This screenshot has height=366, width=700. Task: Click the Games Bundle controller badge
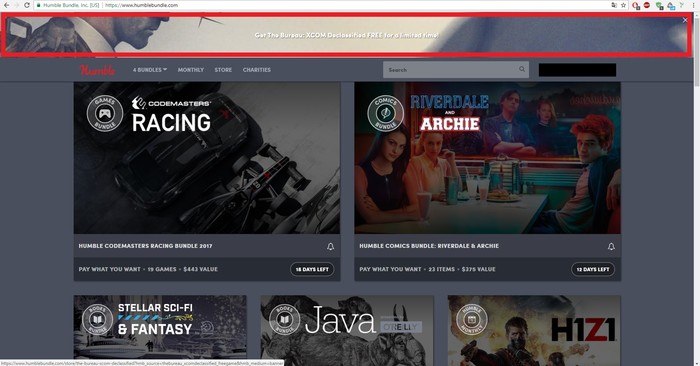tap(104, 113)
